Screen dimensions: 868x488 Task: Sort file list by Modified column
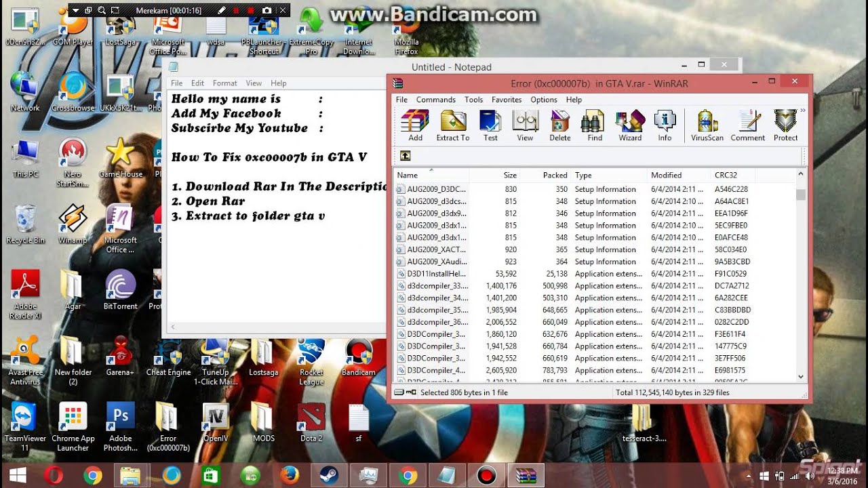678,175
